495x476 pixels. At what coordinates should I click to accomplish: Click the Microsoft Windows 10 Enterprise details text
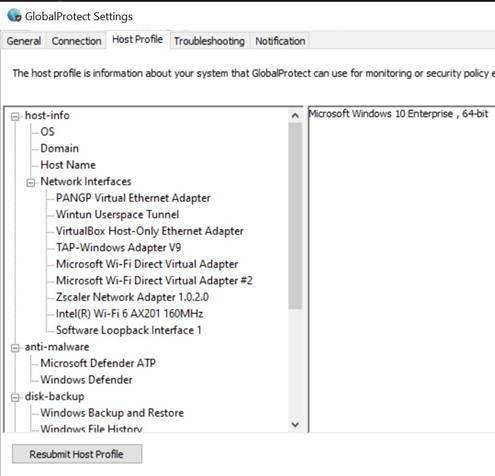click(x=399, y=114)
